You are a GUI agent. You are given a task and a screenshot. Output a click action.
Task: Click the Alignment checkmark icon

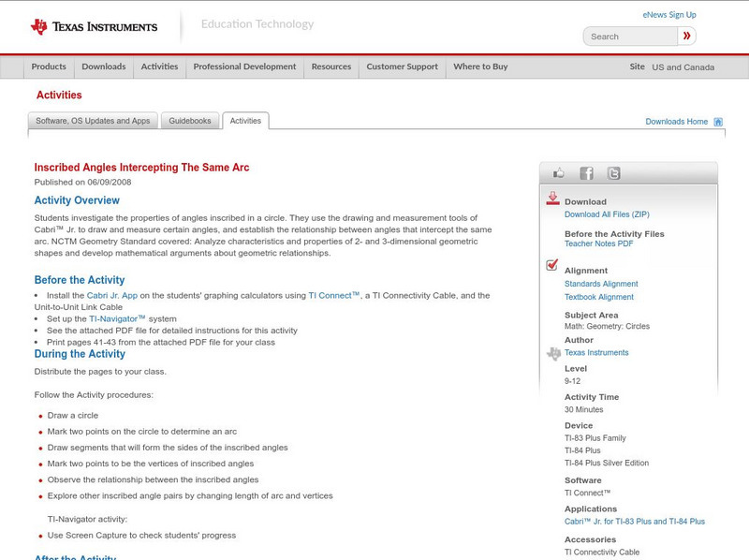pos(551,265)
